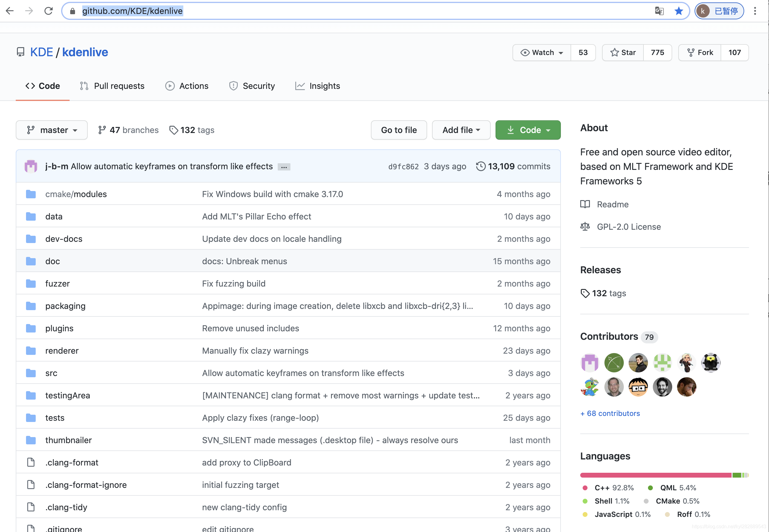Expand the Add file dropdown menu

click(460, 130)
